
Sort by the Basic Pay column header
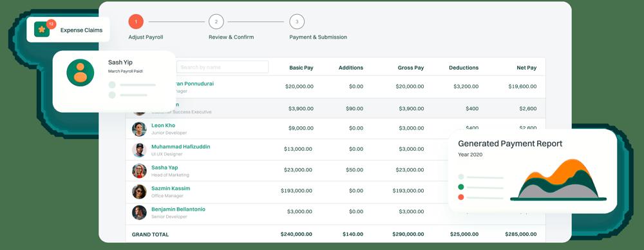tap(301, 68)
